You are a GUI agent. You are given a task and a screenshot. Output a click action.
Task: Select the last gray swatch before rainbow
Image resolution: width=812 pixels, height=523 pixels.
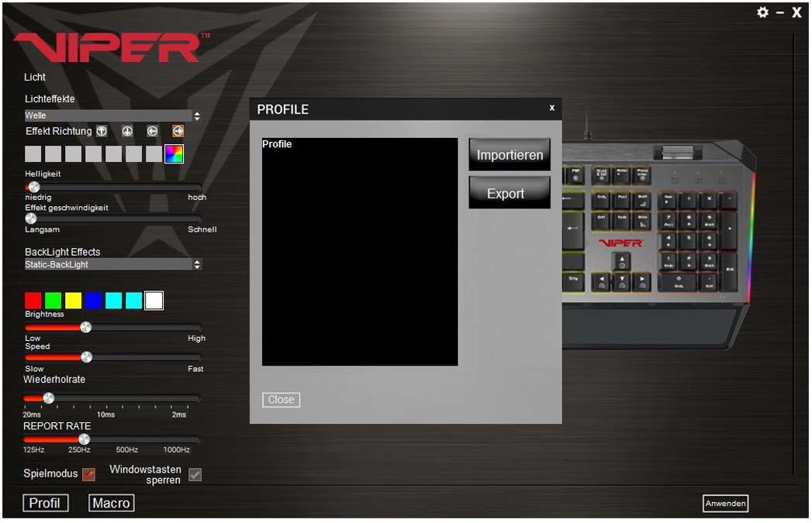154,153
